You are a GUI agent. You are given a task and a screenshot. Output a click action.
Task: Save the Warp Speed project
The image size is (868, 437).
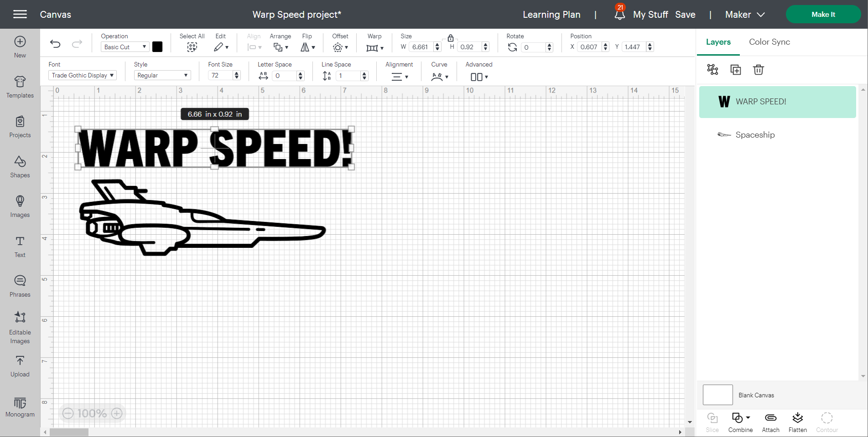[x=685, y=14]
